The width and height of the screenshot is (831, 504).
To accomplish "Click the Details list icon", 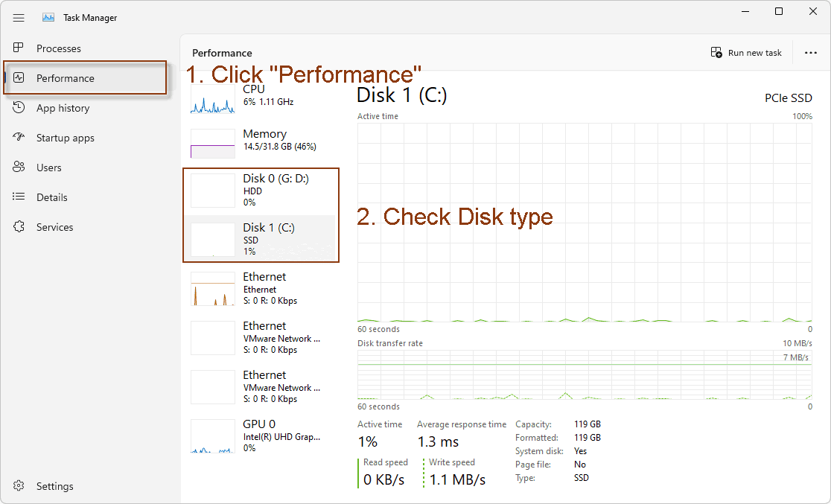I will (x=19, y=197).
